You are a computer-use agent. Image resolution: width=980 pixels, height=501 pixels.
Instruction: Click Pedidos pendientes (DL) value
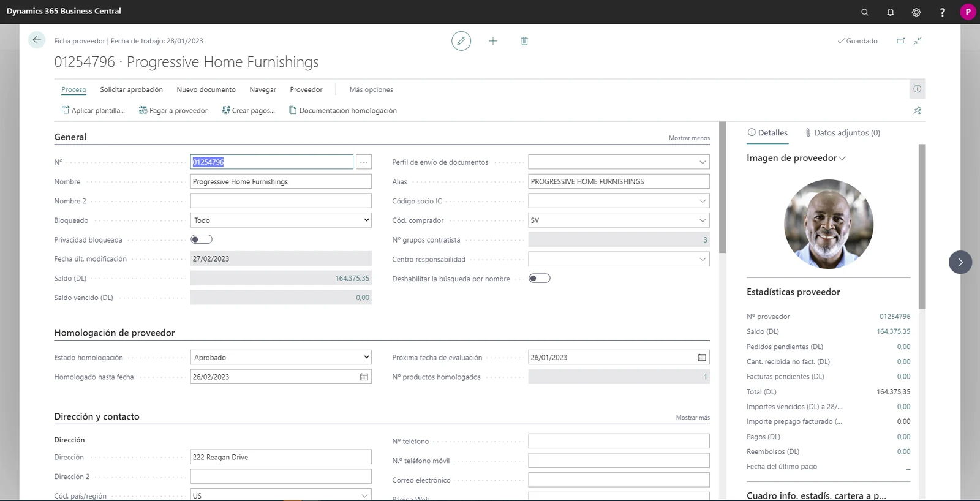(903, 347)
